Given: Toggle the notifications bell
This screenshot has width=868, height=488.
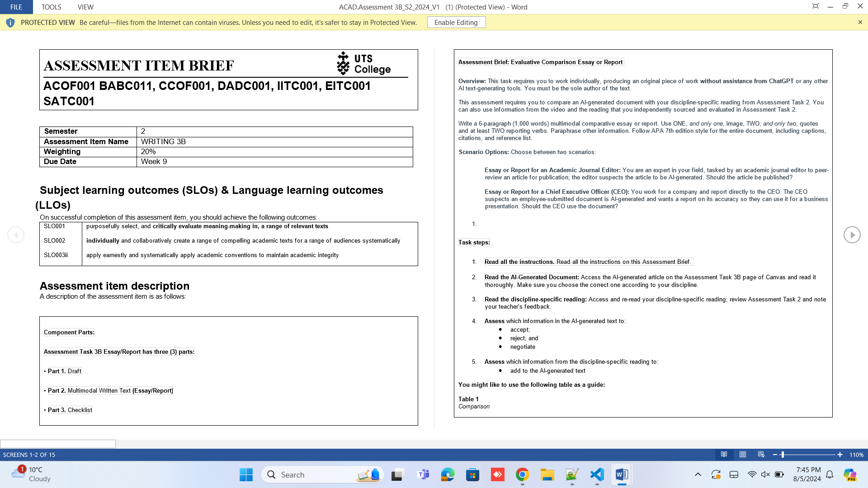Looking at the screenshot, I should pyautogui.click(x=830, y=474).
